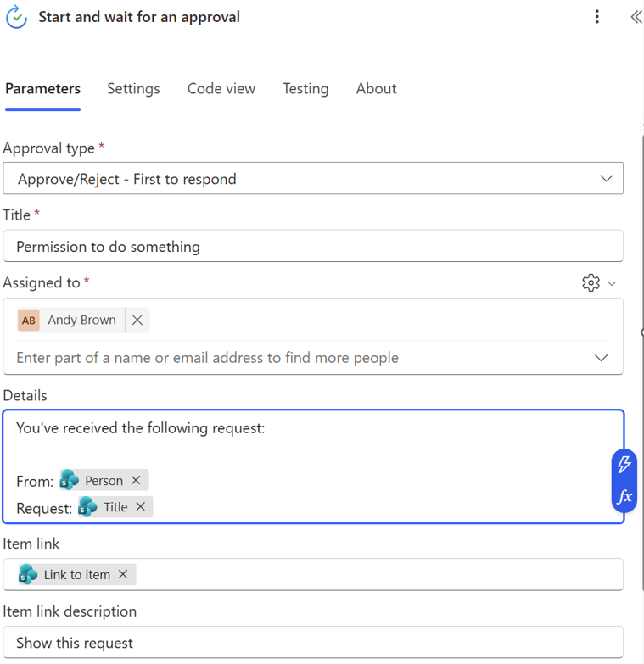The image size is (644, 664).
Task: Click the SharePoint icon on Link to item token
Action: (x=28, y=575)
